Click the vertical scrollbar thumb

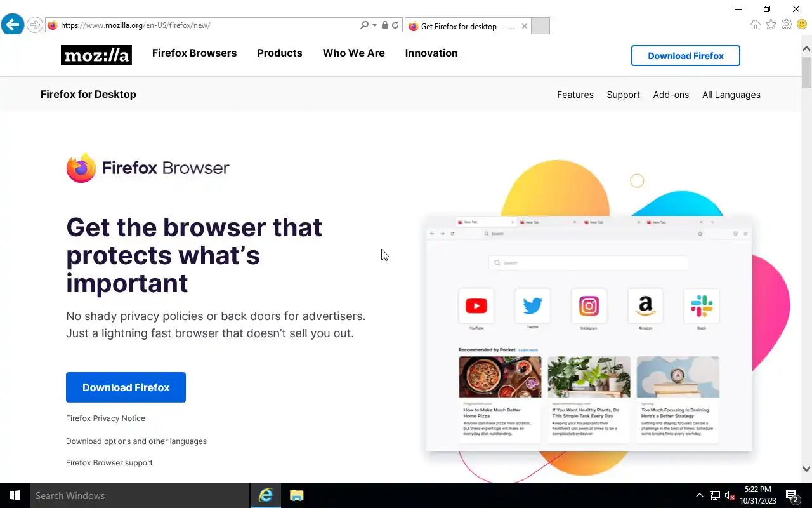[x=806, y=72]
